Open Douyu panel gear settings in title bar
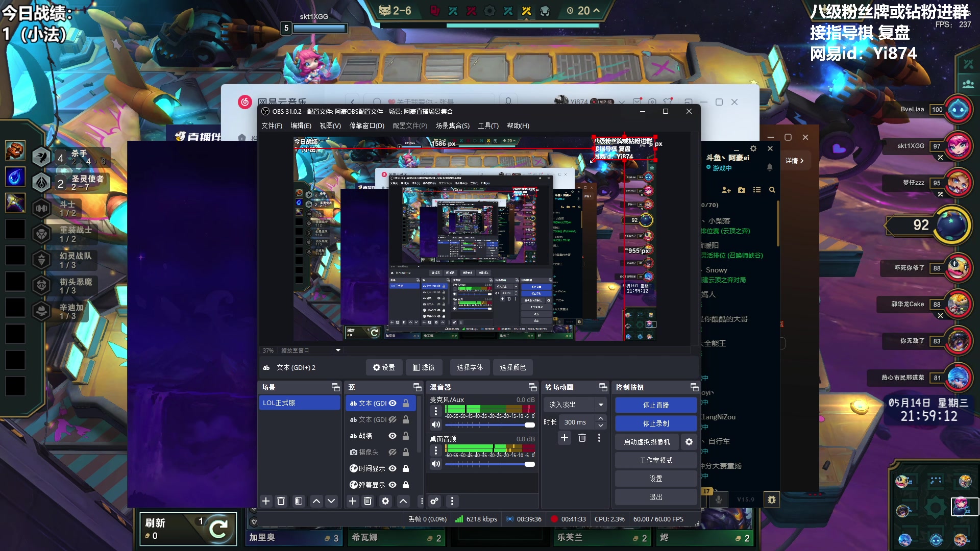The width and height of the screenshot is (980, 551). [x=753, y=148]
